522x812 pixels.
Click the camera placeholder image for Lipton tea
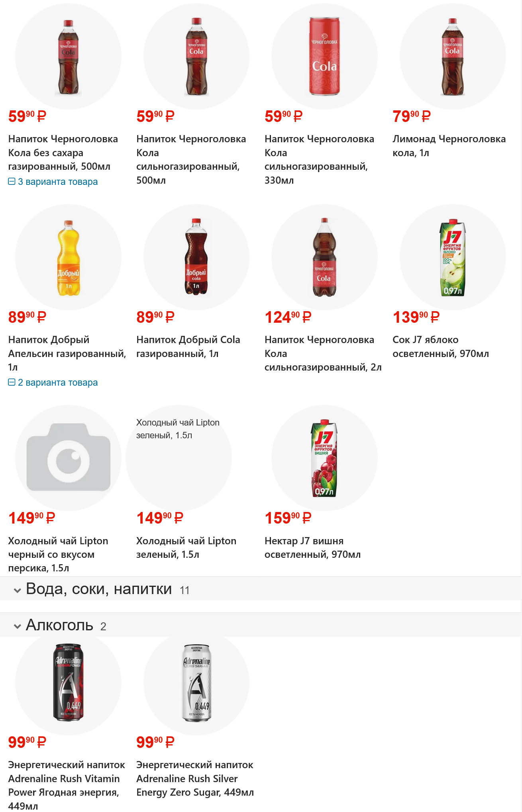(68, 458)
